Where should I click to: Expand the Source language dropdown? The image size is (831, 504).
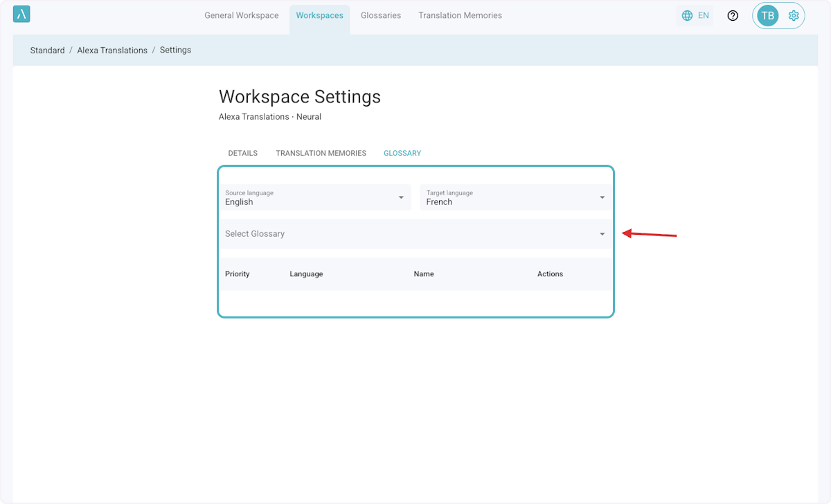pyautogui.click(x=315, y=197)
